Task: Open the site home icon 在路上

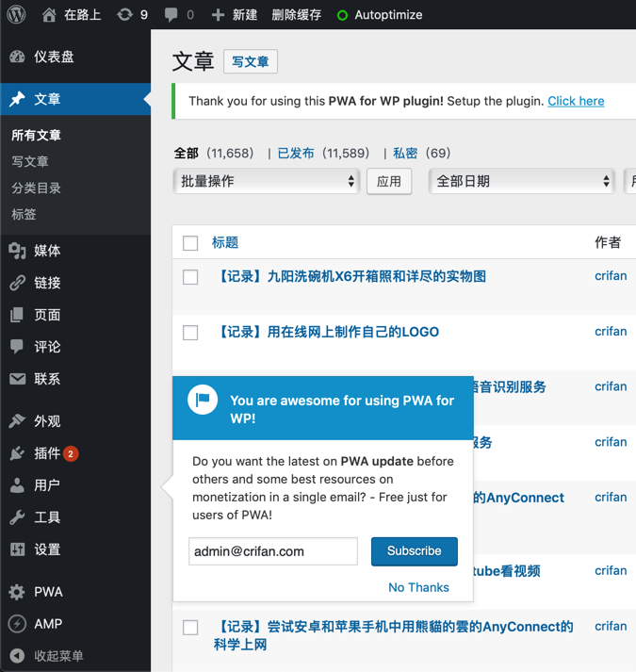Action: 49,15
